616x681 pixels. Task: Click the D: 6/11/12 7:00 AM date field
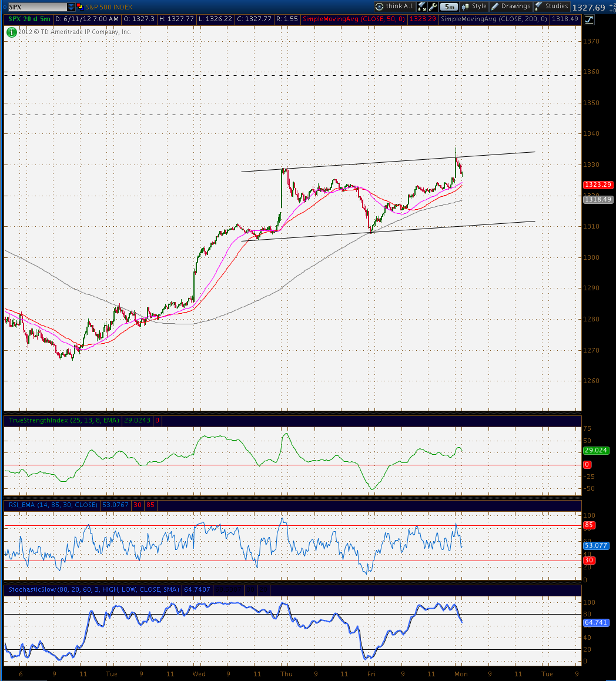[x=87, y=19]
